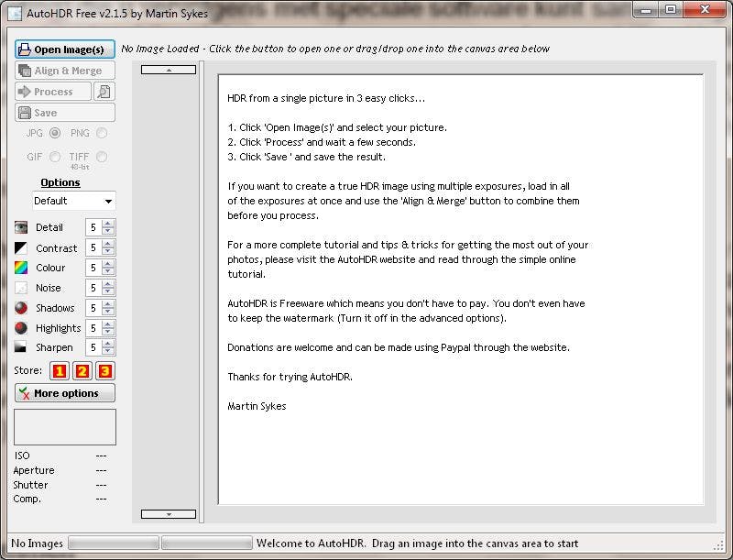This screenshot has height=560, width=733.
Task: Click the Shadows sphere icon
Action: pos(21,308)
